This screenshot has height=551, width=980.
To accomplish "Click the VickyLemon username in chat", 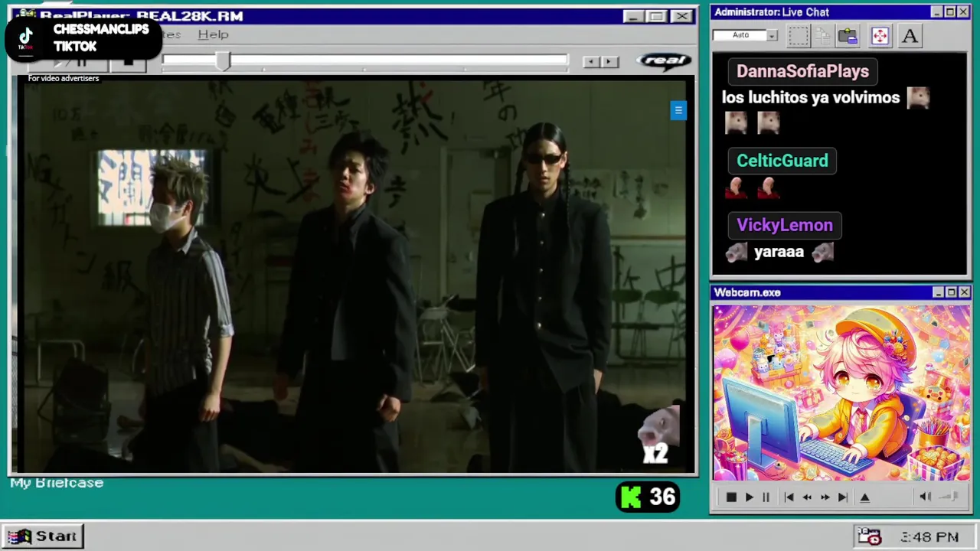I will click(x=784, y=225).
